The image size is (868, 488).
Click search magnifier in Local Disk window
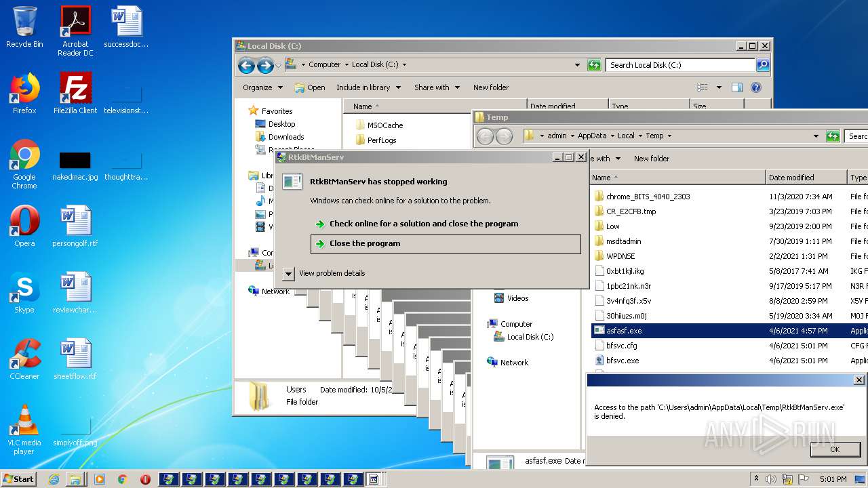[x=763, y=65]
